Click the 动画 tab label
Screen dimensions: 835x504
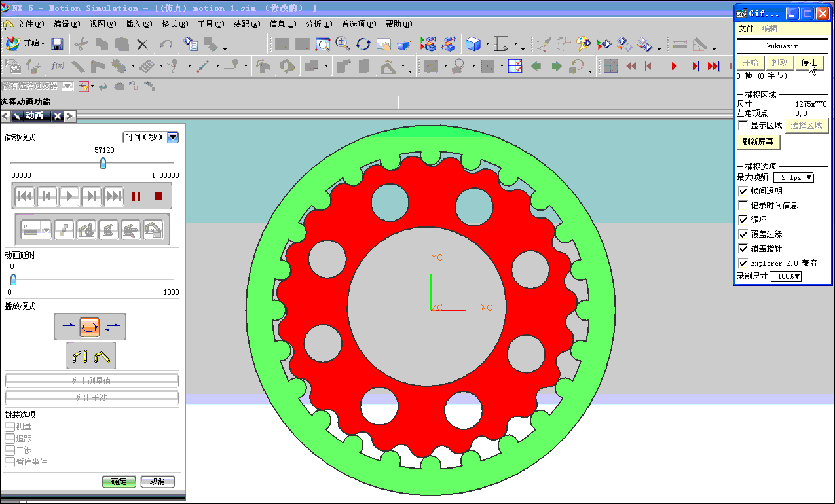point(34,116)
